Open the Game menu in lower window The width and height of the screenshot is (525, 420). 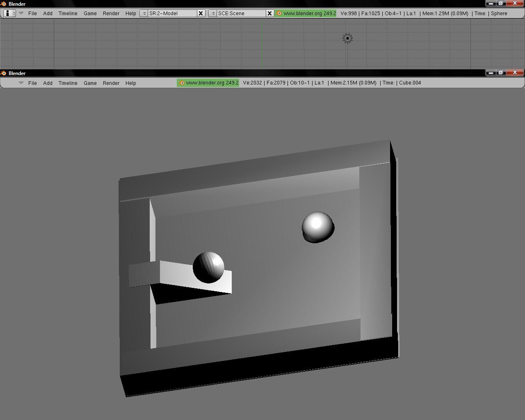90,83
